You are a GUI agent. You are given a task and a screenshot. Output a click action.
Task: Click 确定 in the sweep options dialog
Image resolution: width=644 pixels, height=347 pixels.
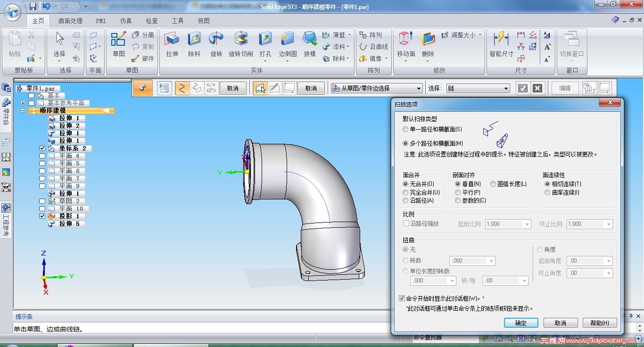(x=521, y=323)
